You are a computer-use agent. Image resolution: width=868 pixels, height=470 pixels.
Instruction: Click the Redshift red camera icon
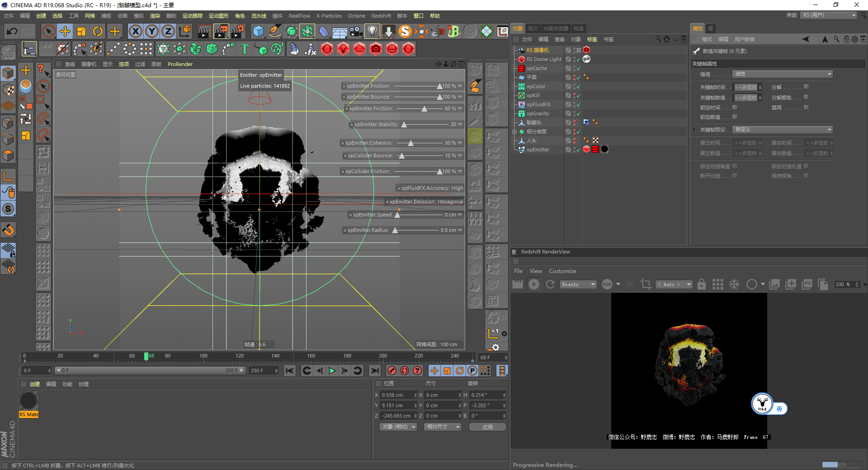point(376,49)
